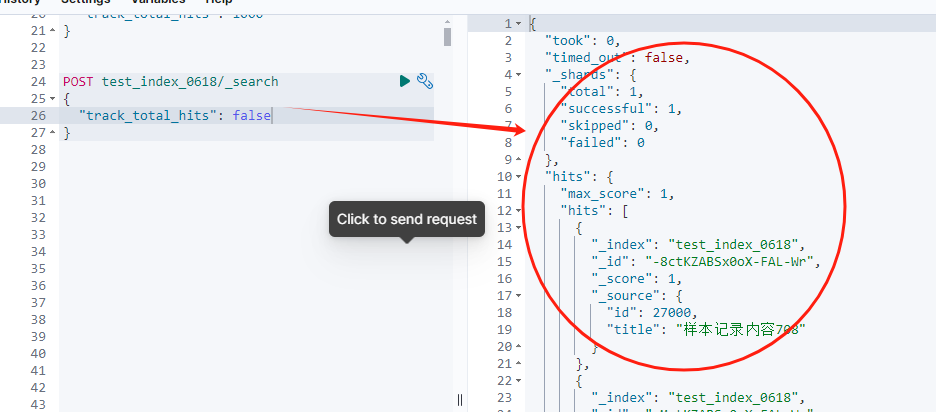Image resolution: width=936 pixels, height=412 pixels.
Task: Click the "_id" value on line 15
Action: coord(729,262)
